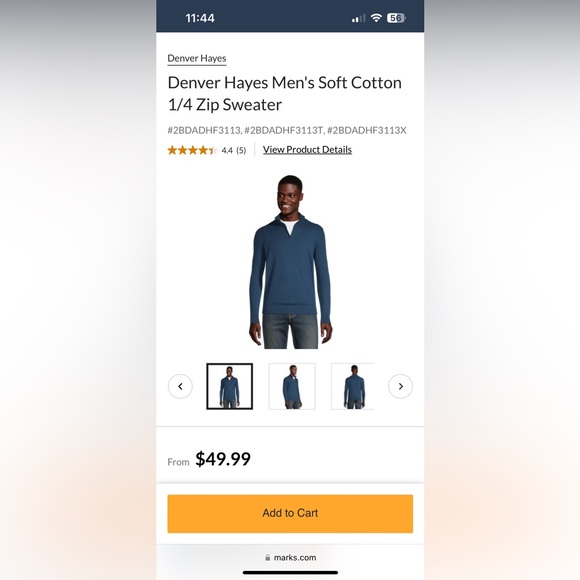
Task: Tap the cellular signal bars icon
Action: pyautogui.click(x=358, y=18)
